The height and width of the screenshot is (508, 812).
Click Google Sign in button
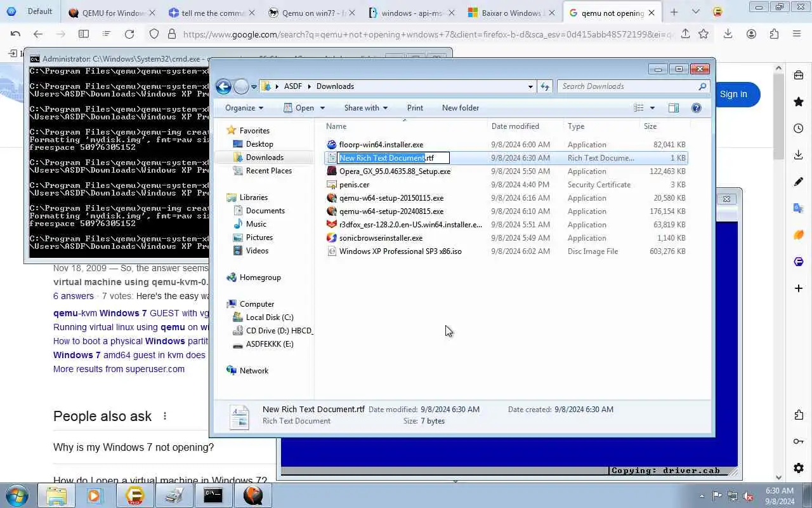[733, 94]
